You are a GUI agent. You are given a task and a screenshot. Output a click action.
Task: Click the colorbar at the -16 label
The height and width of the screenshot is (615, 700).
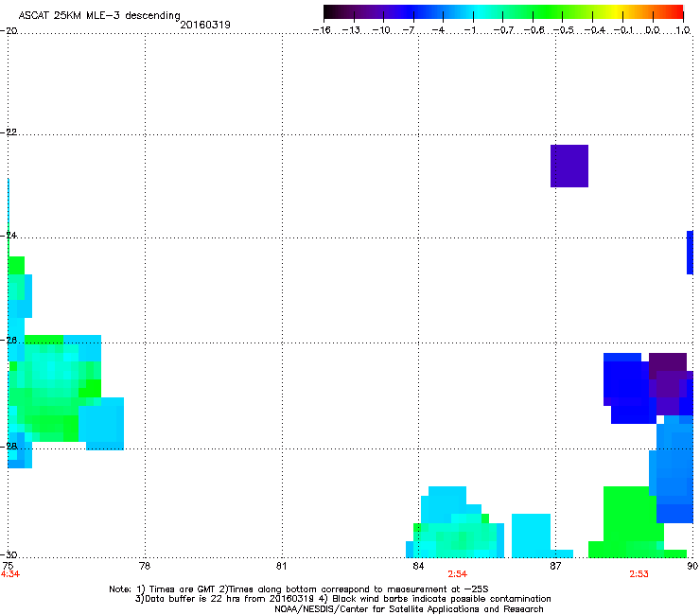pyautogui.click(x=322, y=30)
